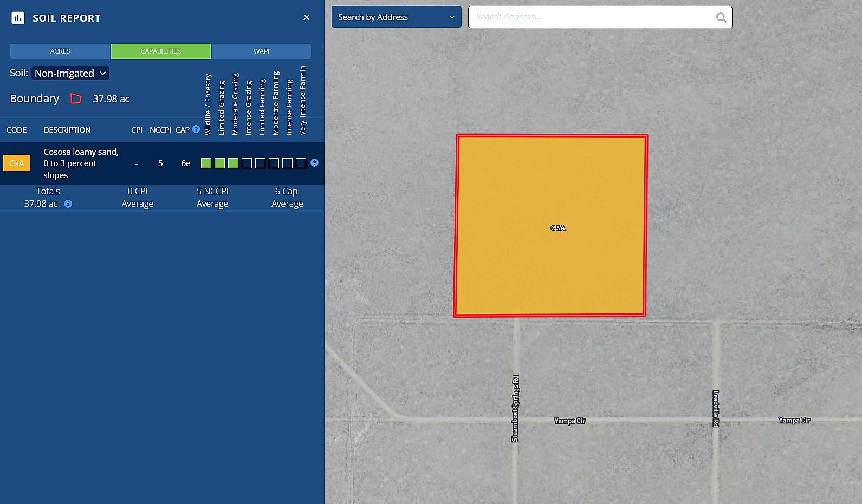The image size is (862, 504).
Task: Click the Soil Report bar chart icon
Action: (18, 18)
